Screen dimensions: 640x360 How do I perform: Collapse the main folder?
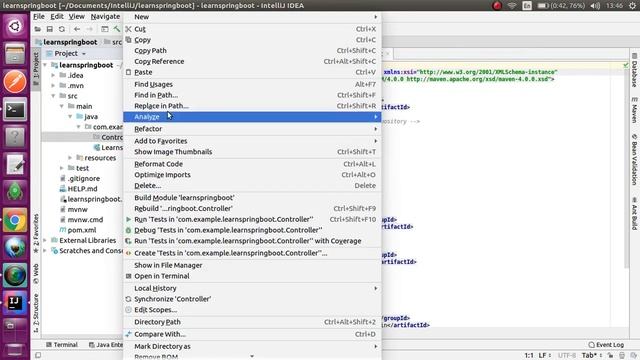pos(62,106)
